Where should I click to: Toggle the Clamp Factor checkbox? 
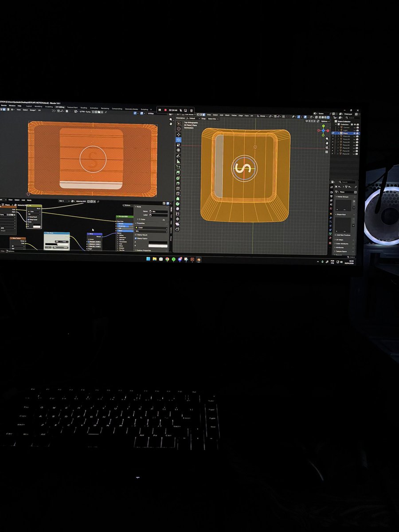point(136,238)
